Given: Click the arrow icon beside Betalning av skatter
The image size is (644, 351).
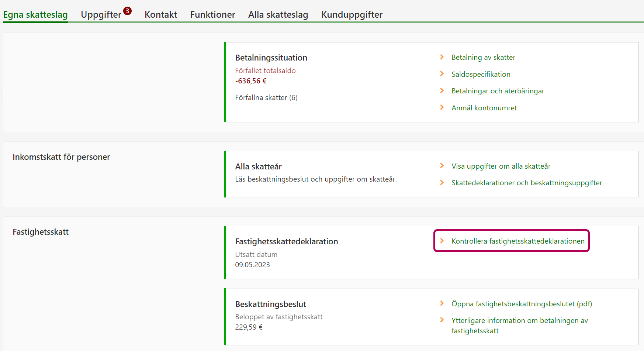Looking at the screenshot, I should click(442, 57).
